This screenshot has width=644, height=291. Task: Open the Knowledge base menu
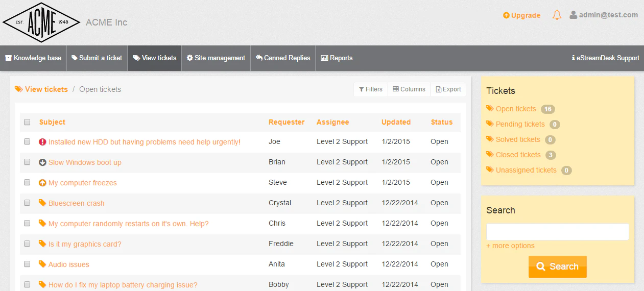click(x=33, y=58)
